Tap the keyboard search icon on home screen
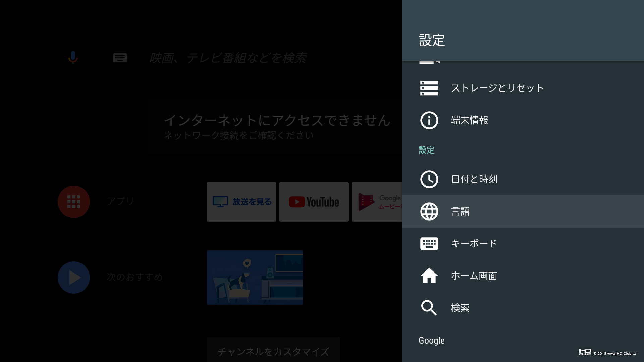The height and width of the screenshot is (362, 644). pyautogui.click(x=120, y=58)
